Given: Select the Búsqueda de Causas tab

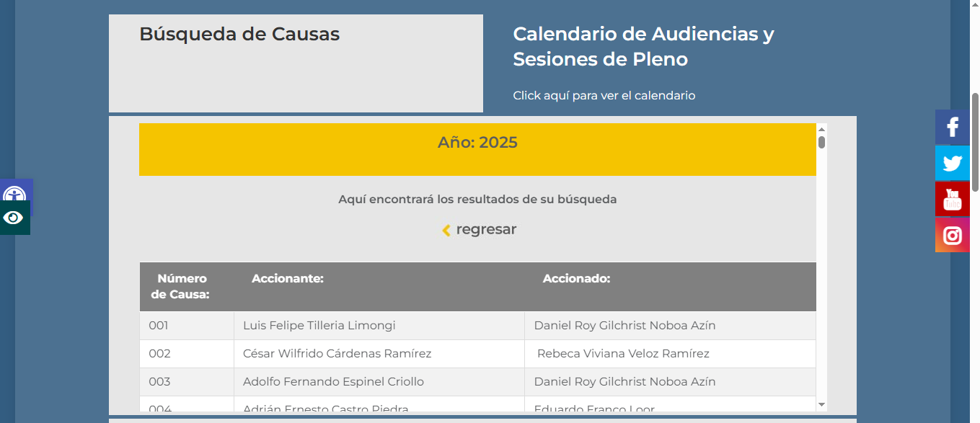Looking at the screenshot, I should click(x=239, y=34).
